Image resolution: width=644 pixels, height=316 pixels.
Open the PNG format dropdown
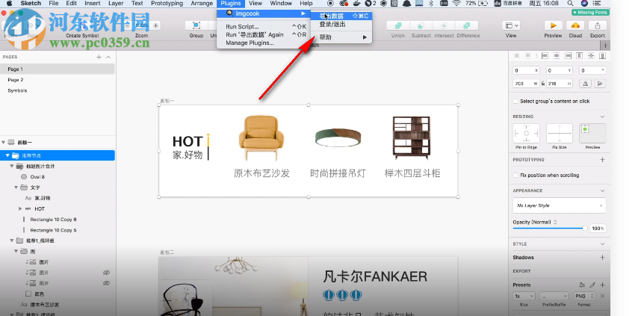pos(585,296)
